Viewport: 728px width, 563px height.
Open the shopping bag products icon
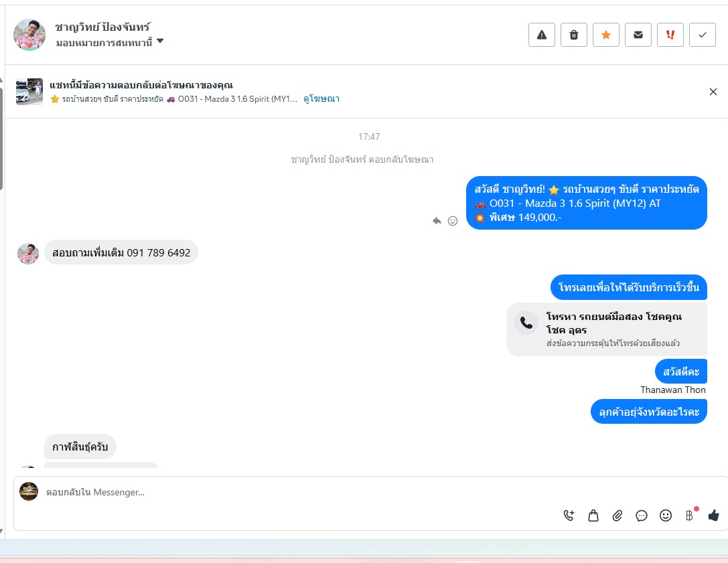(593, 515)
